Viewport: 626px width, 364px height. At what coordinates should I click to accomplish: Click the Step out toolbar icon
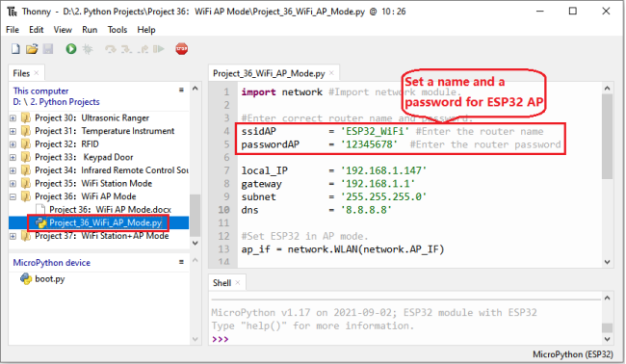pos(143,49)
